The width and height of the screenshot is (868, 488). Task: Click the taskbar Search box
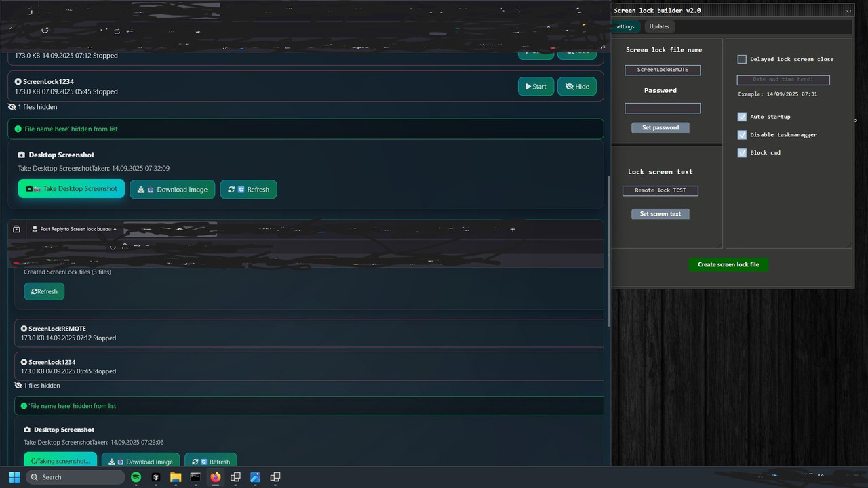(x=75, y=477)
